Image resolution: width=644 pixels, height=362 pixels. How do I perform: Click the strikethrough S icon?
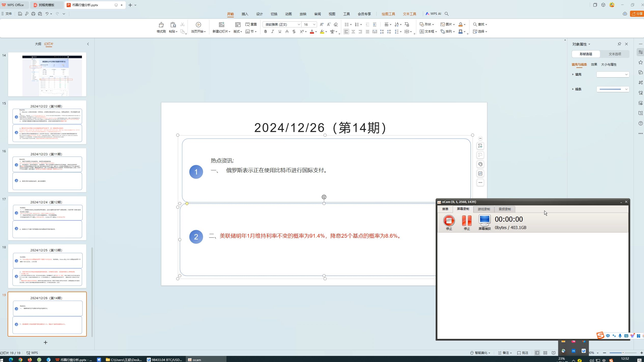(294, 32)
